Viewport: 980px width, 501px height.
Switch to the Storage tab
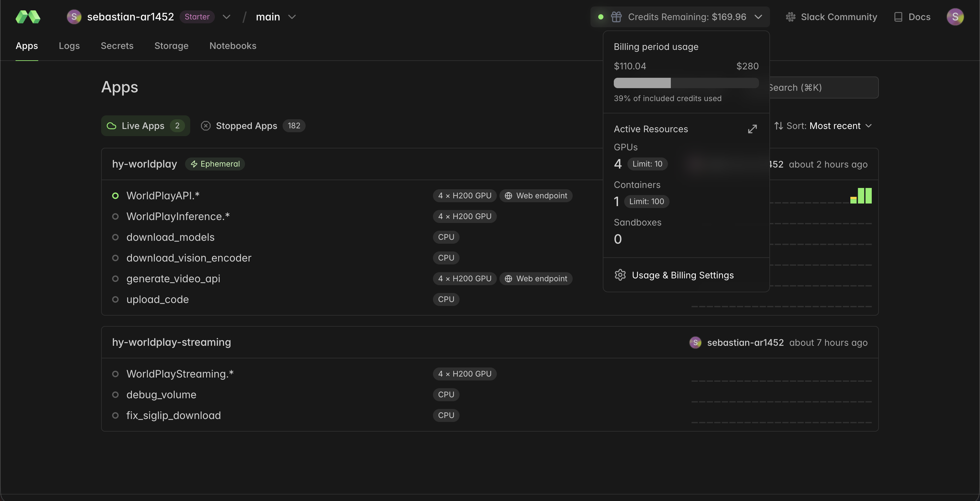(x=171, y=46)
